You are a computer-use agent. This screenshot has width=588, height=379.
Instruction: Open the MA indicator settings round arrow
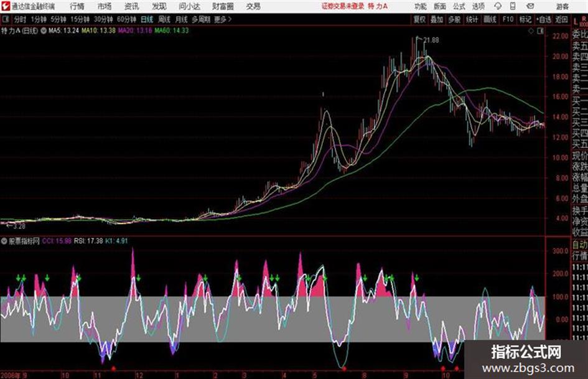[44, 30]
